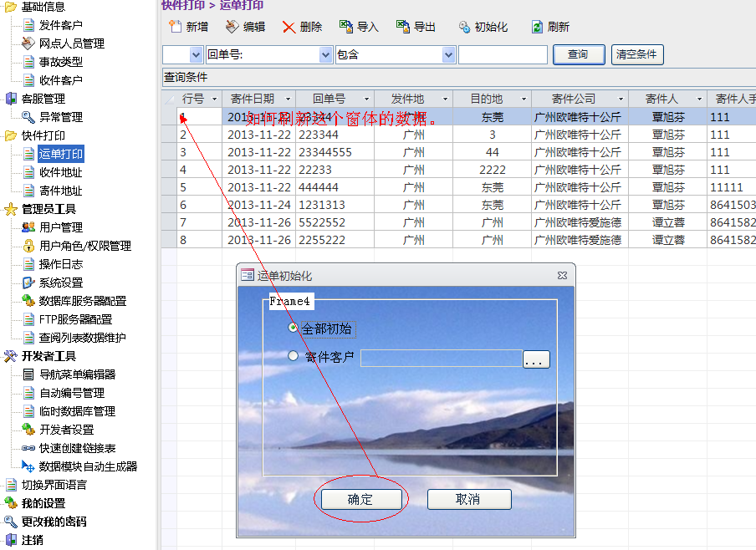This screenshot has width=756, height=550.
Task: Click the 新增 (add) toolbar icon
Action: pyautogui.click(x=175, y=27)
